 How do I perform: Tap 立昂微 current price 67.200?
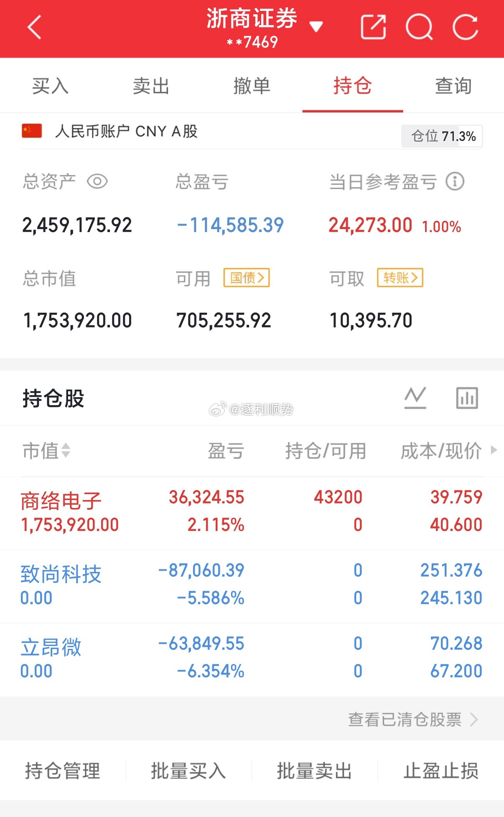[x=456, y=671]
